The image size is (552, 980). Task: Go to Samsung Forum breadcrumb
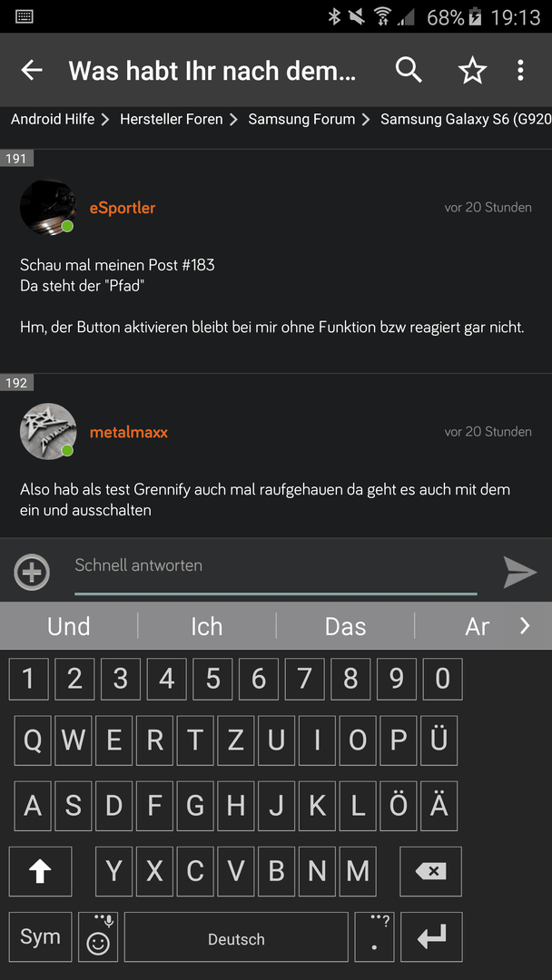301,119
